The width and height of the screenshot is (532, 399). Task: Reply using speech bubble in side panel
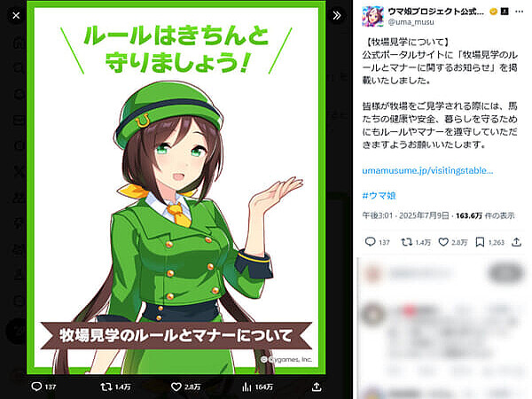pos(370,242)
